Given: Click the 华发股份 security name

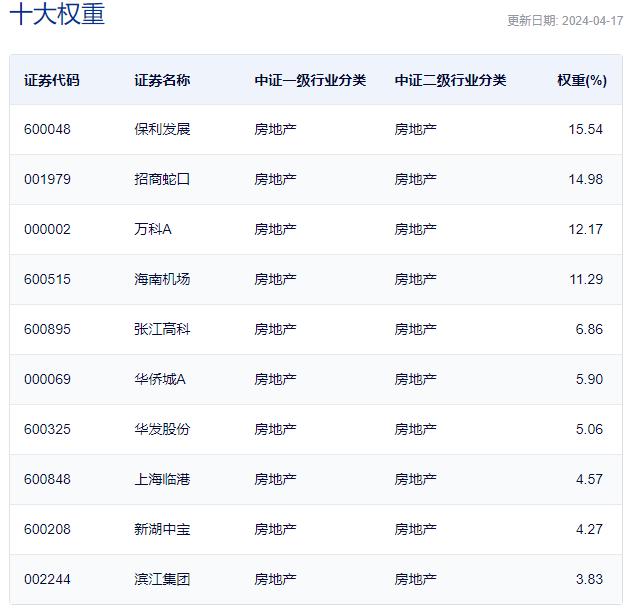Looking at the screenshot, I should coord(162,430).
